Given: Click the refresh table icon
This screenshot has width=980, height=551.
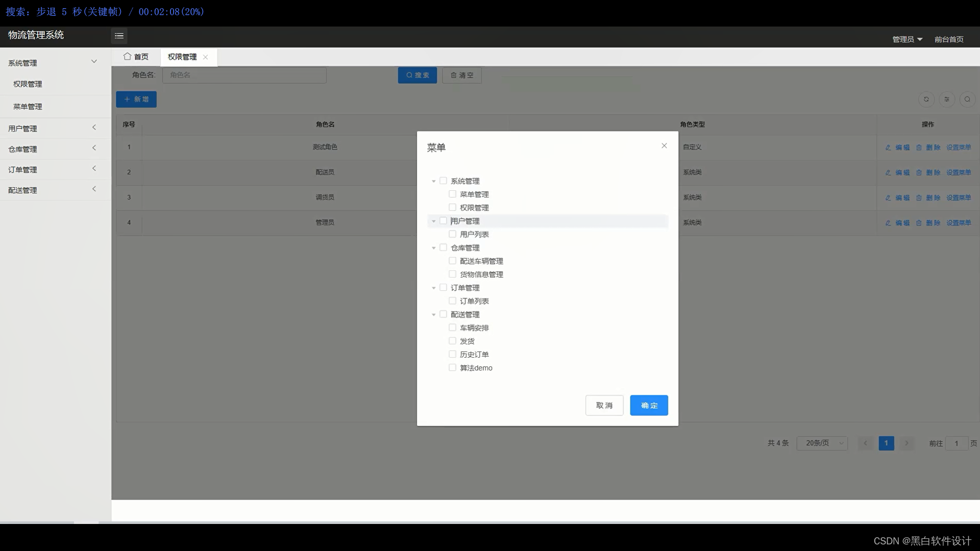Looking at the screenshot, I should [926, 99].
